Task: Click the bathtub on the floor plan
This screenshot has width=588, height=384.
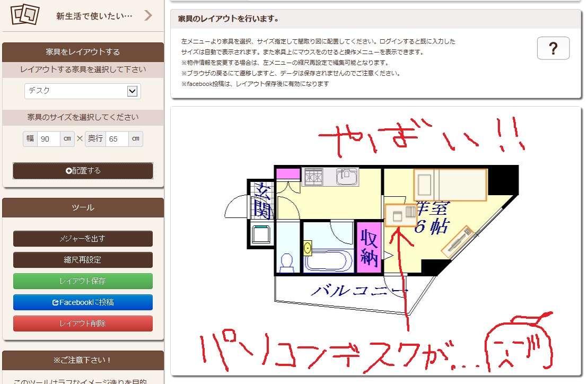Action: coord(329,260)
